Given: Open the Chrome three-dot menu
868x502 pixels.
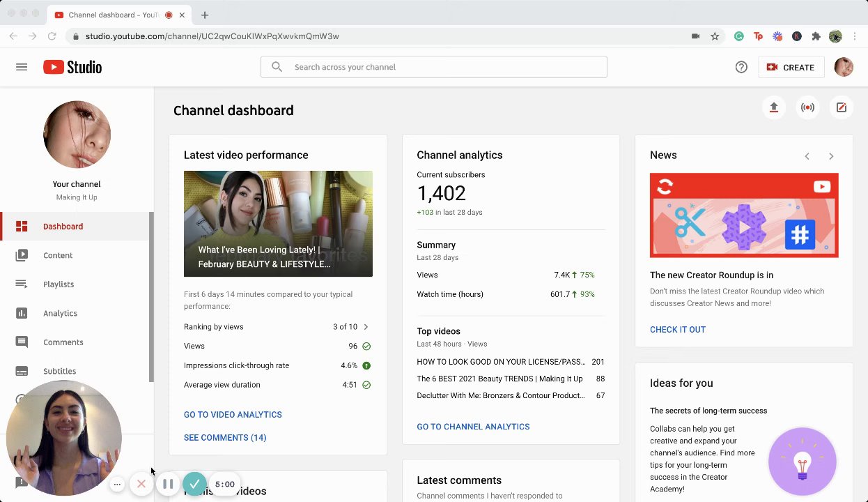Looking at the screenshot, I should click(855, 36).
